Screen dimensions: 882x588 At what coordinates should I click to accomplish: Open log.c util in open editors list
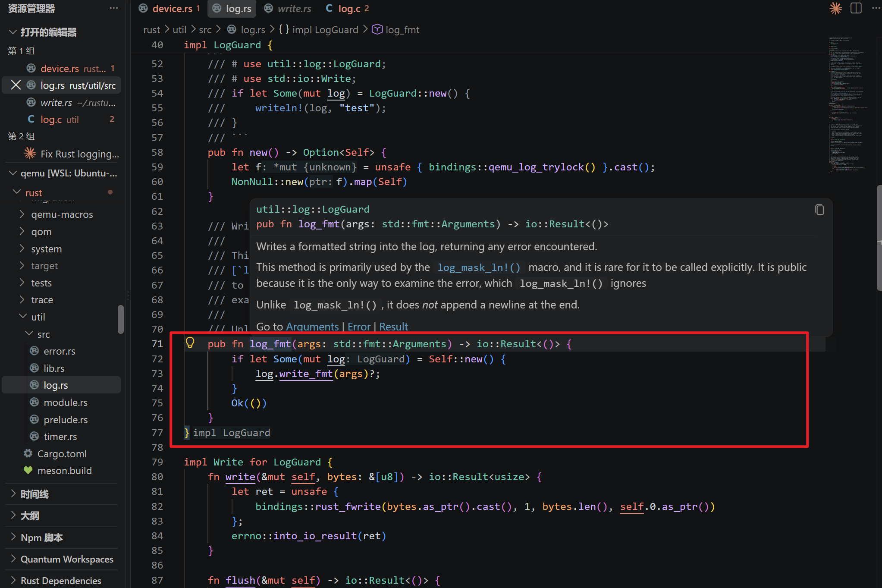[61, 119]
